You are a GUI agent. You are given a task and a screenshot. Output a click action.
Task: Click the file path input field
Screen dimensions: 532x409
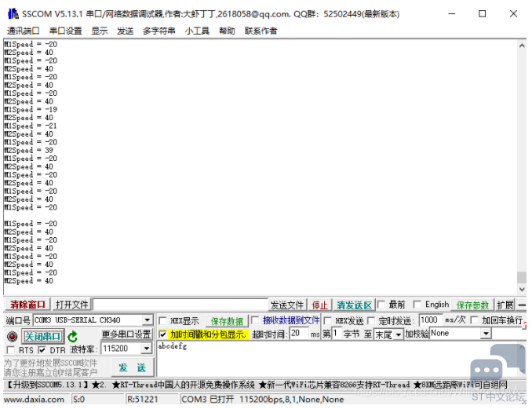pyautogui.click(x=180, y=305)
